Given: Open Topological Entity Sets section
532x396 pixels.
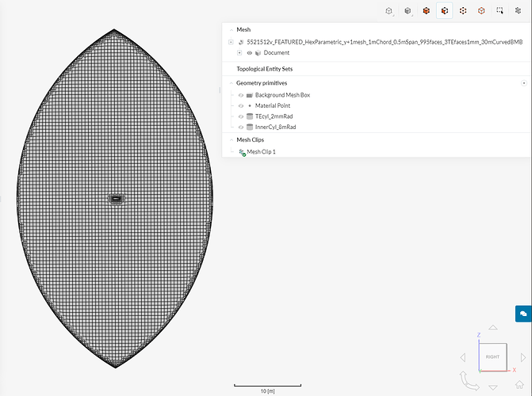Looking at the screenshot, I should coord(264,69).
